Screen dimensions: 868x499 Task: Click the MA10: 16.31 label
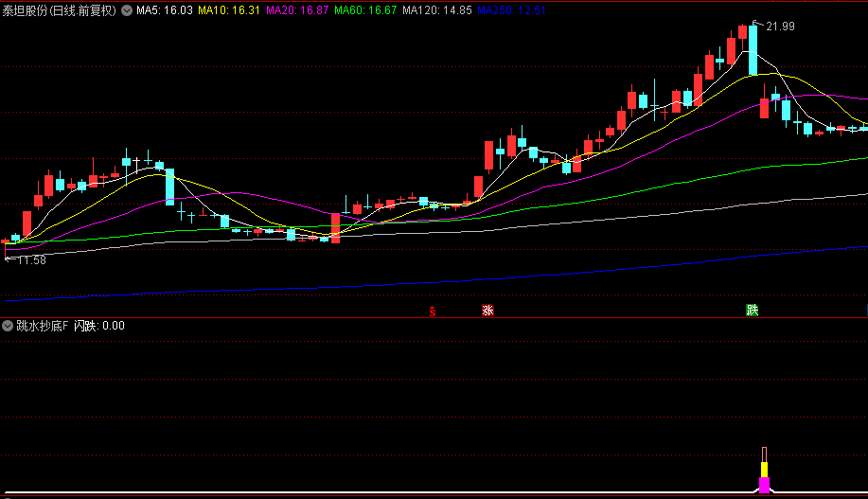click(x=229, y=10)
